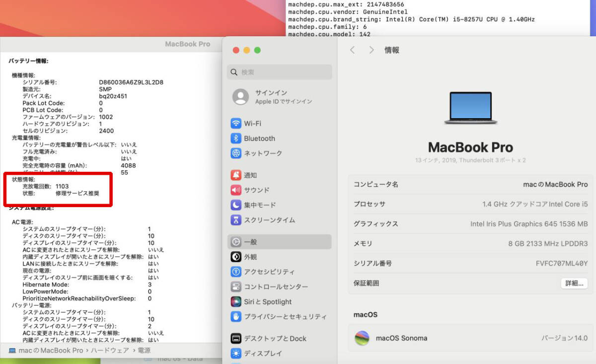
Task: Click サインイン sign-in link
Action: (271, 93)
